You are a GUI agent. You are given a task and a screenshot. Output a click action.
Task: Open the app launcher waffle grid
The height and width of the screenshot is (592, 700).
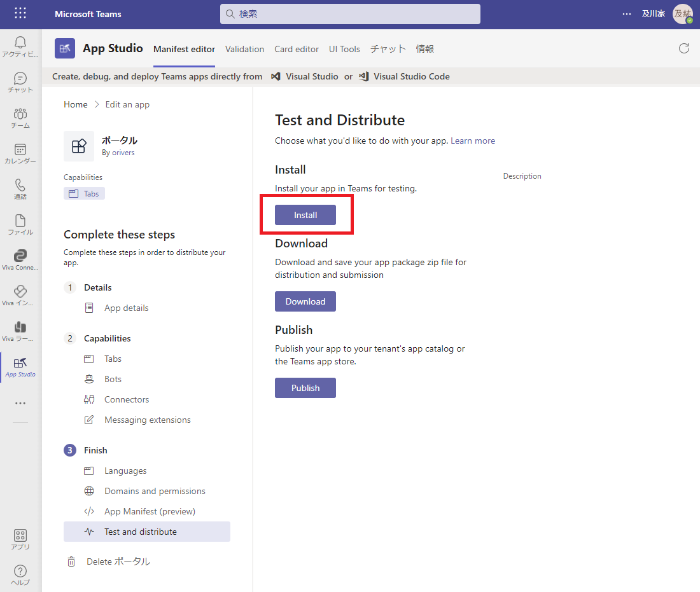20,13
